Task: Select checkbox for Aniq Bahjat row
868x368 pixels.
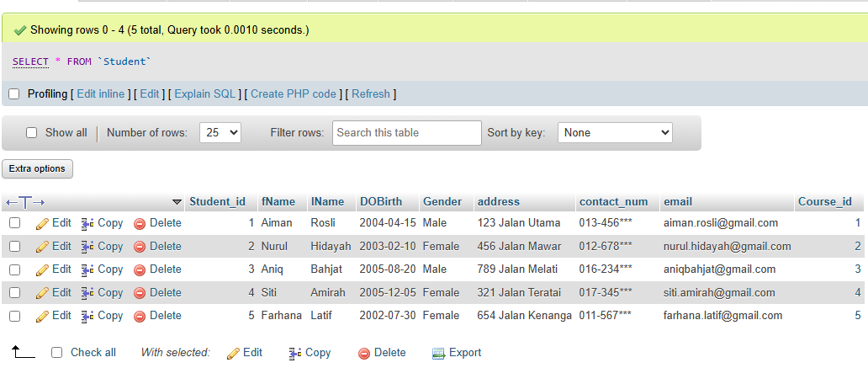Action: (x=15, y=269)
